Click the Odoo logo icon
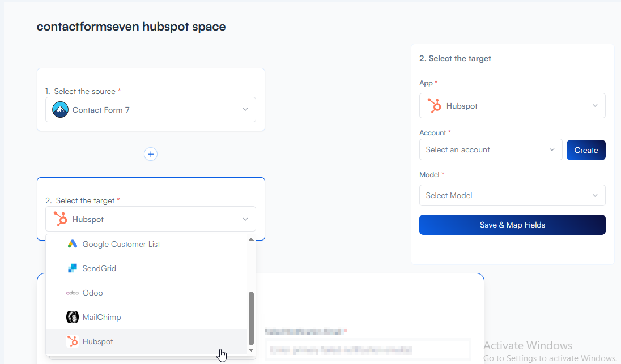This screenshot has width=621, height=364. coord(73,293)
